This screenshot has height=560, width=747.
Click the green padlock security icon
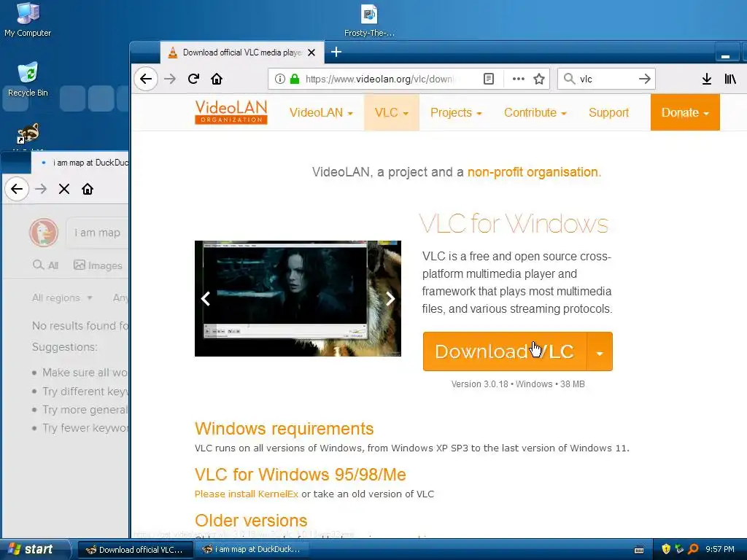coord(295,79)
